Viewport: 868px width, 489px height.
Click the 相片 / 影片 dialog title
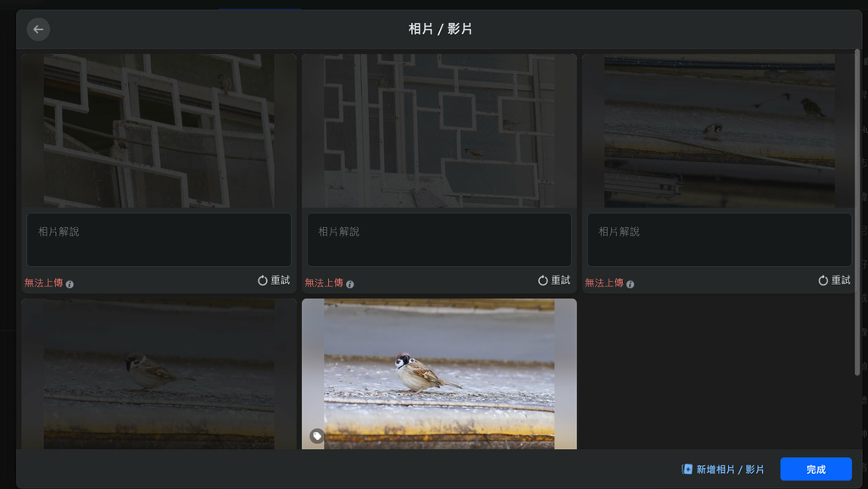coord(440,29)
